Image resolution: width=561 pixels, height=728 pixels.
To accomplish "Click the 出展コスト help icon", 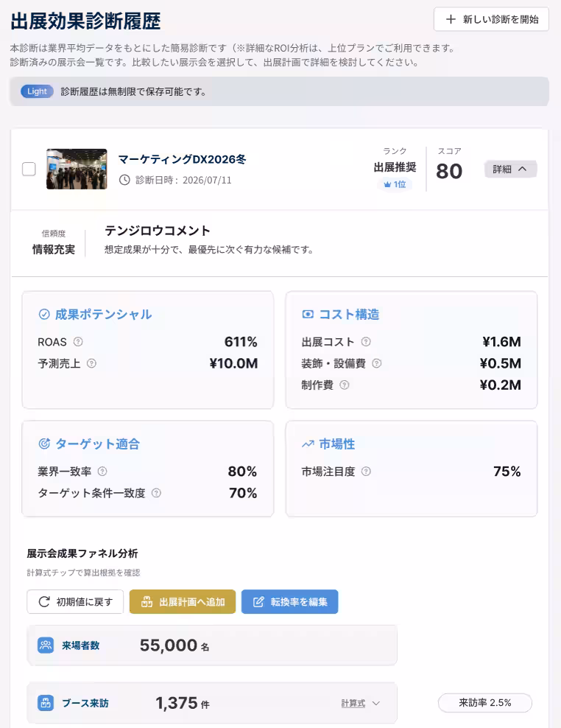I will (x=366, y=342).
